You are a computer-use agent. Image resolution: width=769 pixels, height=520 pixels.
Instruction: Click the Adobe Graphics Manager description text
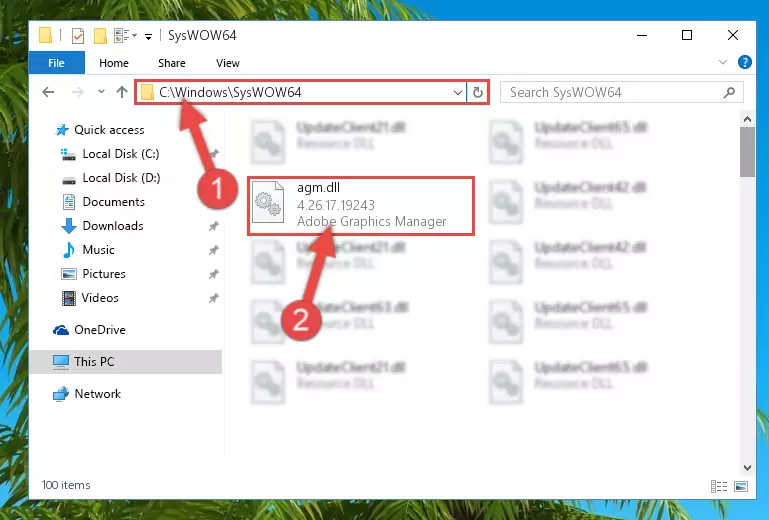pyautogui.click(x=371, y=222)
